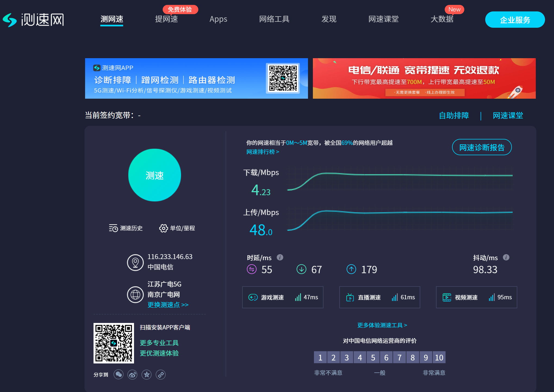
Task: Open the 提网速 tab
Action: [x=166, y=19]
